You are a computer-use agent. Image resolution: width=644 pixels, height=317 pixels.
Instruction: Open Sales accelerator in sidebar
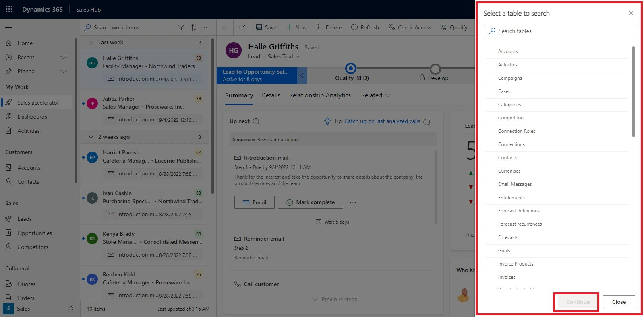[38, 103]
